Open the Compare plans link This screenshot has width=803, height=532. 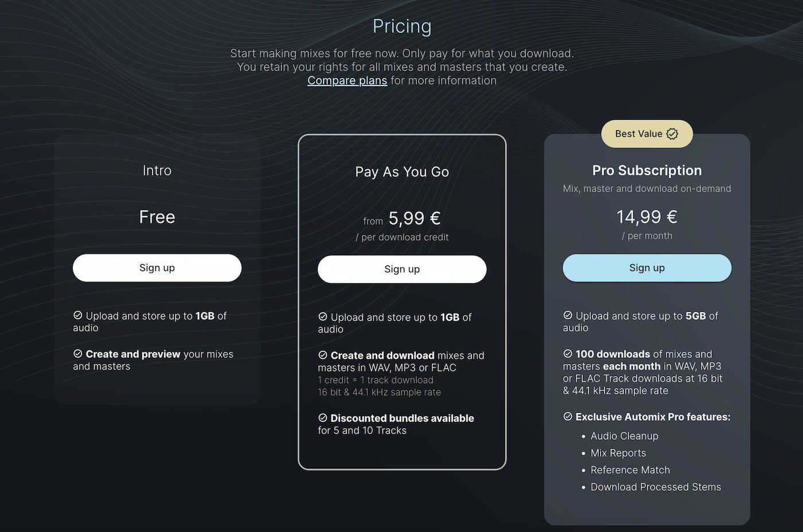347,81
